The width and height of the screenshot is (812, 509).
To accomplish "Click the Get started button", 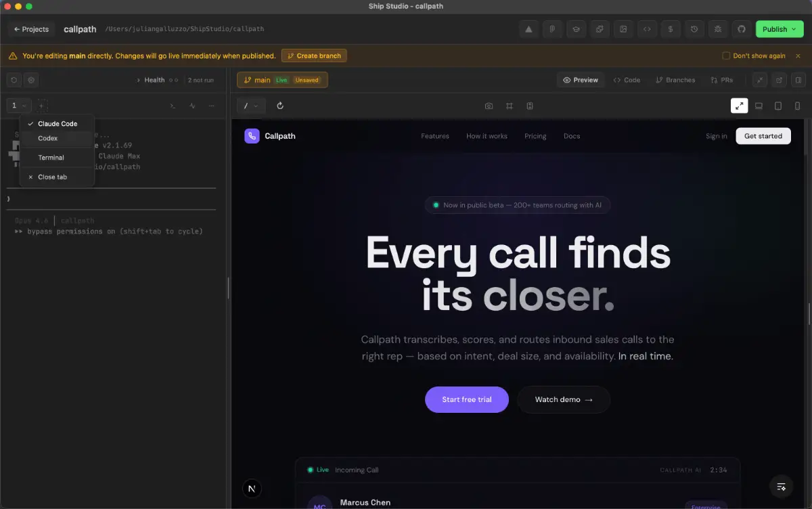I will (763, 136).
